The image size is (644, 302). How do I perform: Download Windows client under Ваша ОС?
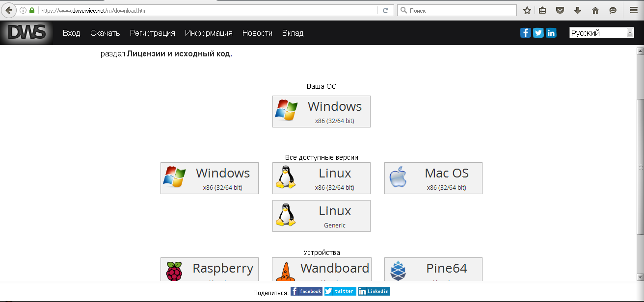point(322,111)
